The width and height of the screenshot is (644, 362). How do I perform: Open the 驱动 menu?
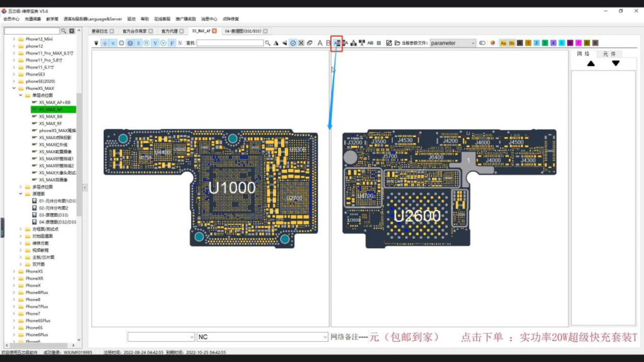[131, 19]
